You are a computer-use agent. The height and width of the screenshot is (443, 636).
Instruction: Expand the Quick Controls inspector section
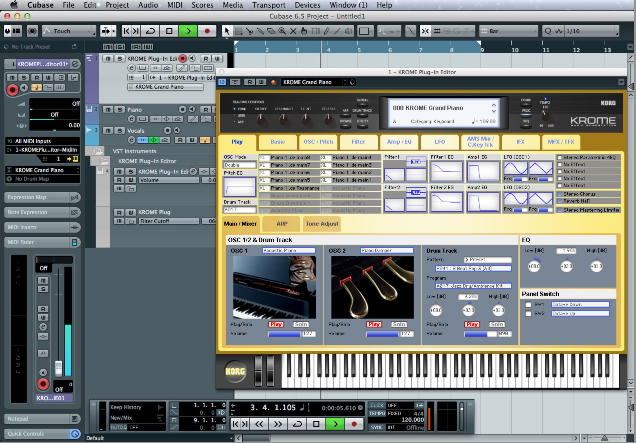(x=42, y=434)
